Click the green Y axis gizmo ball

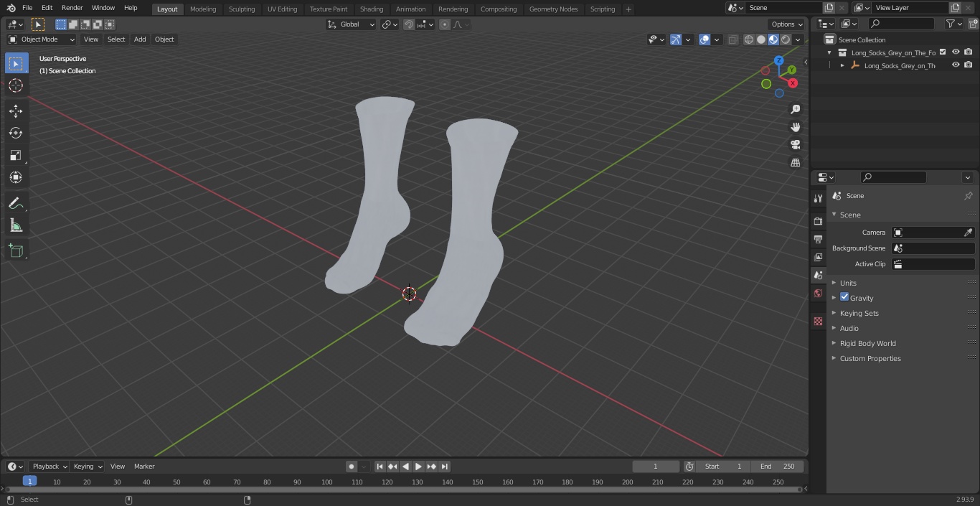tap(791, 70)
